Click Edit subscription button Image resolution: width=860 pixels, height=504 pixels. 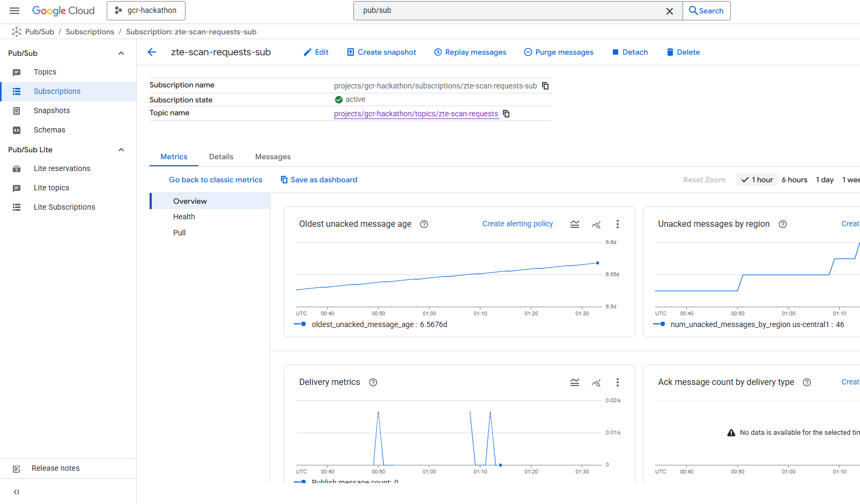(x=316, y=52)
